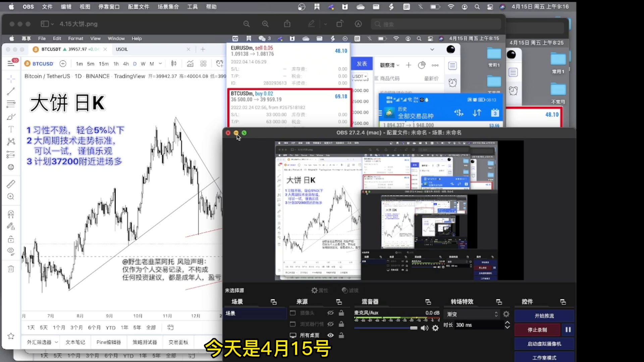This screenshot has width=644, height=362.
Task: Open the 工具 menu in OBS
Action: click(192, 7)
